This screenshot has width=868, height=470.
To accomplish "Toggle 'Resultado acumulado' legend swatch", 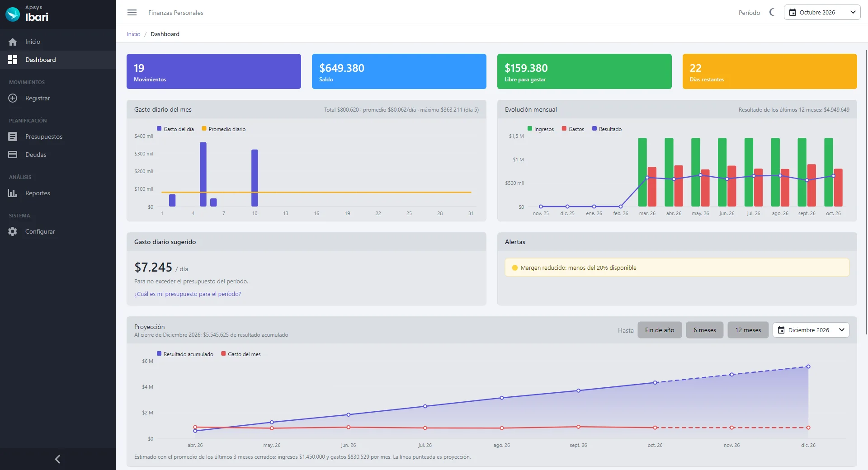I will (x=159, y=354).
